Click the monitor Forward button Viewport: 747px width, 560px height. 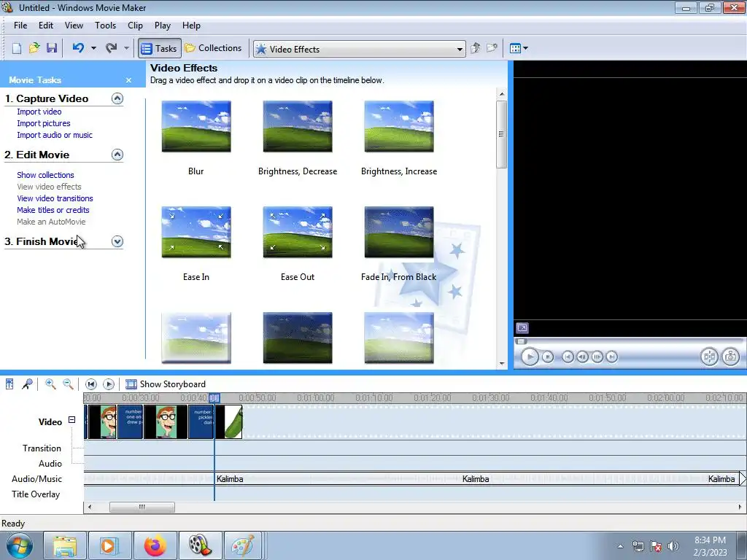point(612,357)
